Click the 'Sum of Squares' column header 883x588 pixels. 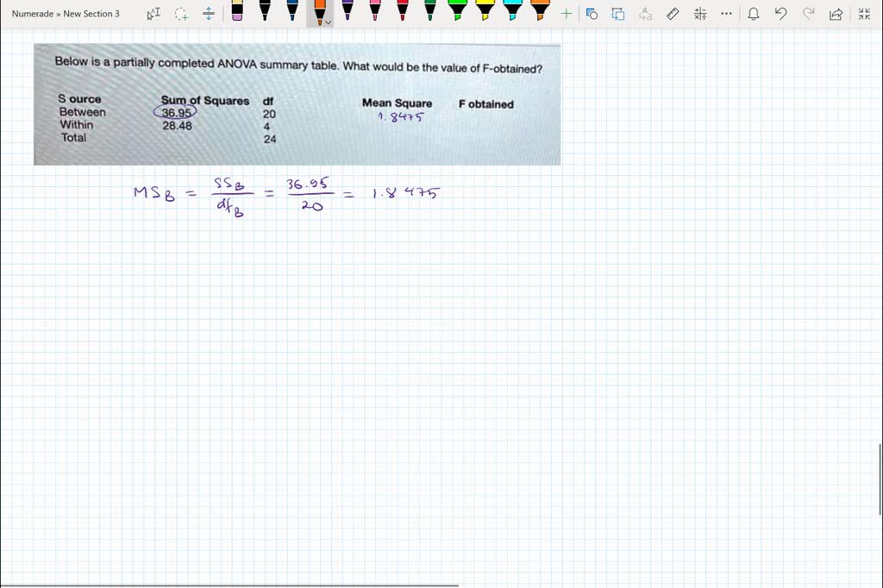(205, 100)
